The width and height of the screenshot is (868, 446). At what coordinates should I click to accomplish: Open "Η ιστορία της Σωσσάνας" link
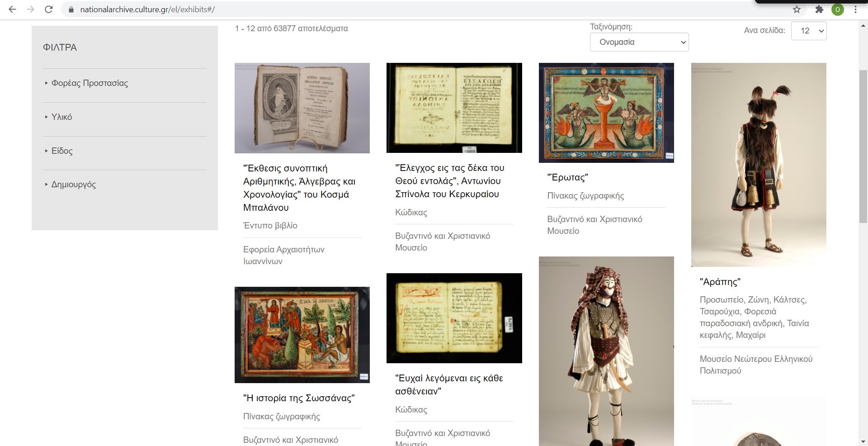tap(299, 398)
